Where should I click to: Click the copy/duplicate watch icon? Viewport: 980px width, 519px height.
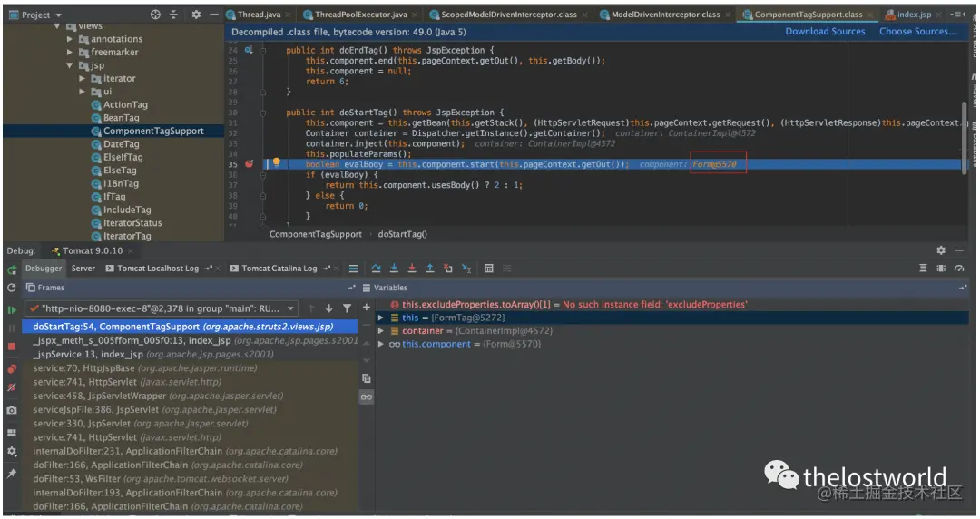(x=367, y=378)
